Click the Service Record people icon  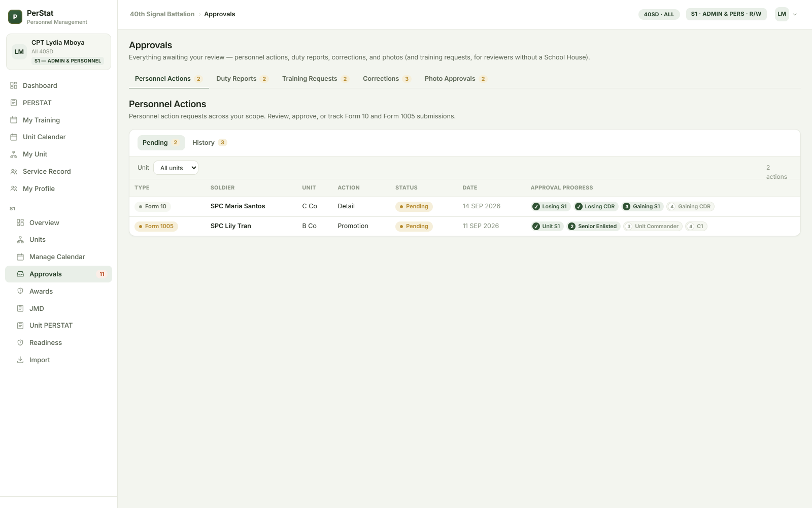14,171
